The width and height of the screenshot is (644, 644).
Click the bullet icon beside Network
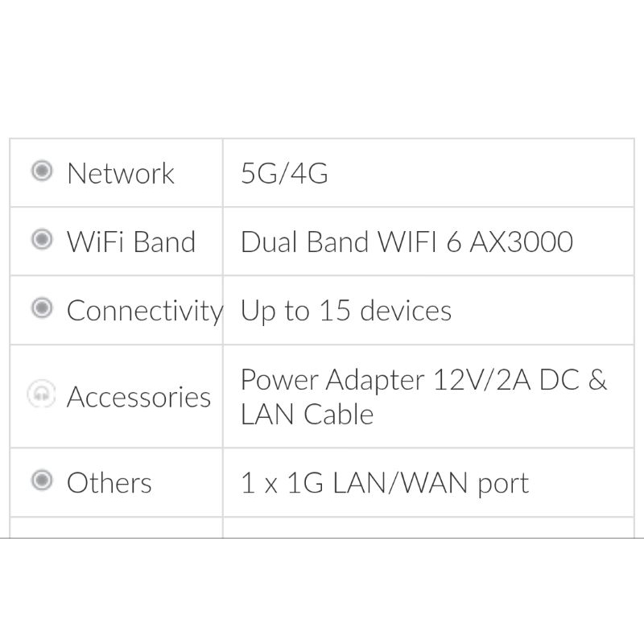[41, 172]
